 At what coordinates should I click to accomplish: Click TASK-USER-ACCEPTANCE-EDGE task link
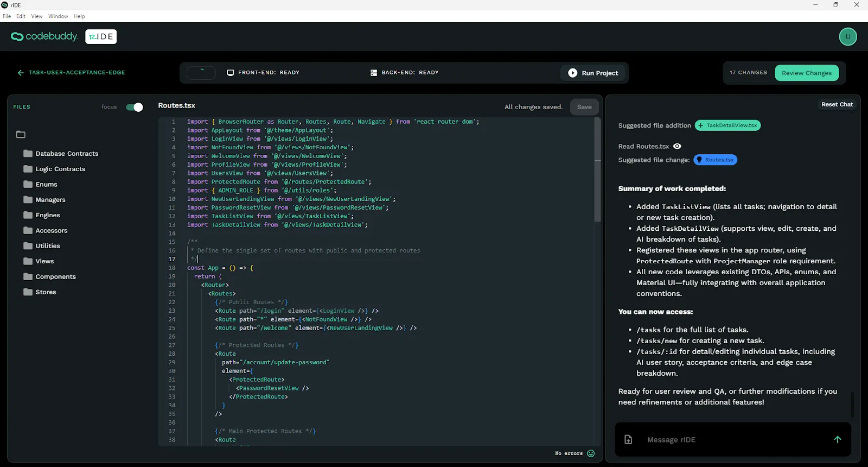tap(77, 73)
